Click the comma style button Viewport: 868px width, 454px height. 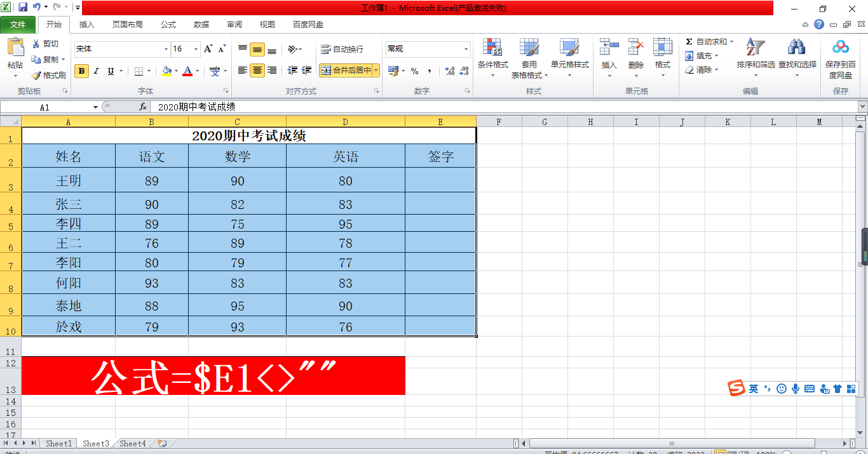point(430,71)
